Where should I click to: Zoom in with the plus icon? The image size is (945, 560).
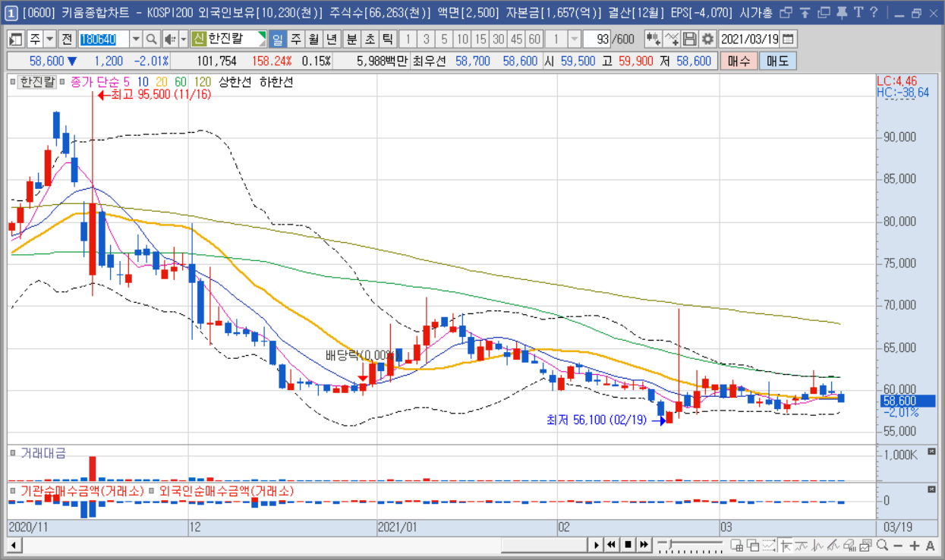[915, 545]
